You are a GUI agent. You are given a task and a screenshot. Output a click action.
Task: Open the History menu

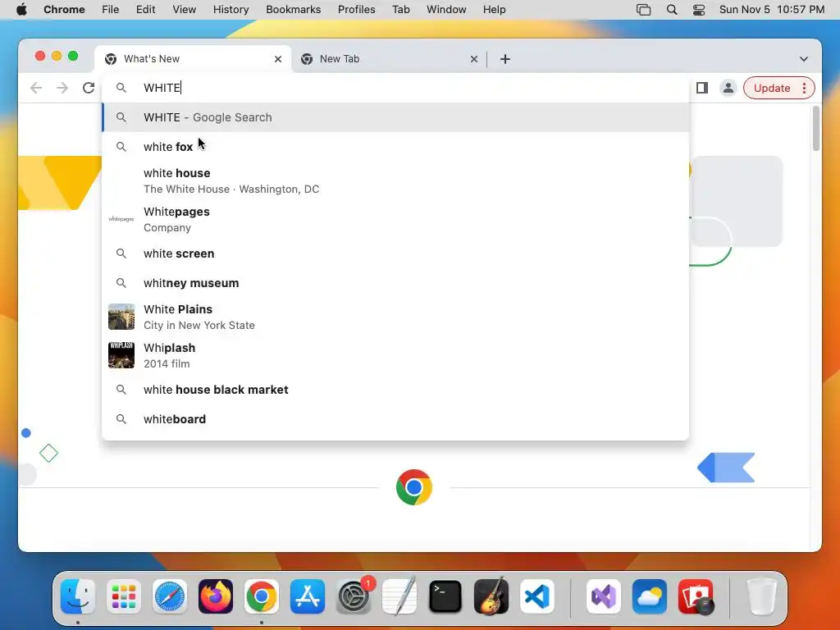231,10
